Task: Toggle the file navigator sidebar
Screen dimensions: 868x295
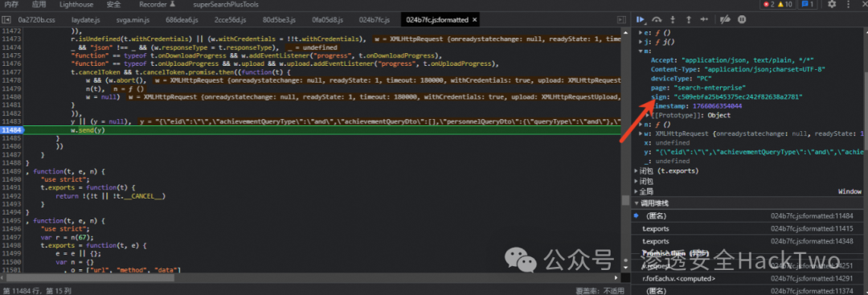Action: (6, 20)
